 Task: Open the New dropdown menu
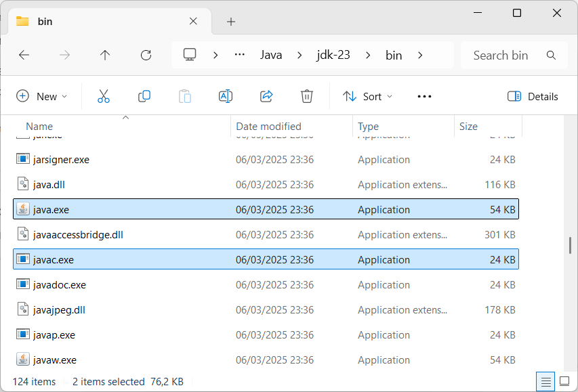(41, 97)
